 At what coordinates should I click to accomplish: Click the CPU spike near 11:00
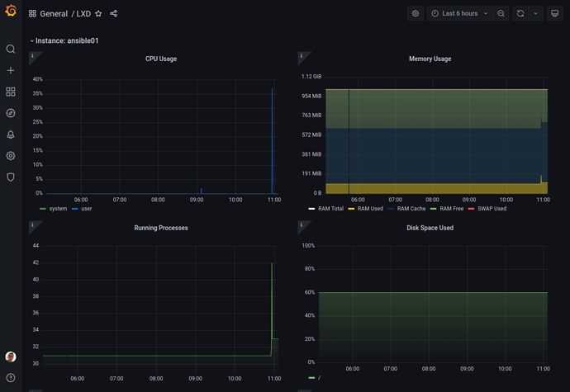click(272, 140)
